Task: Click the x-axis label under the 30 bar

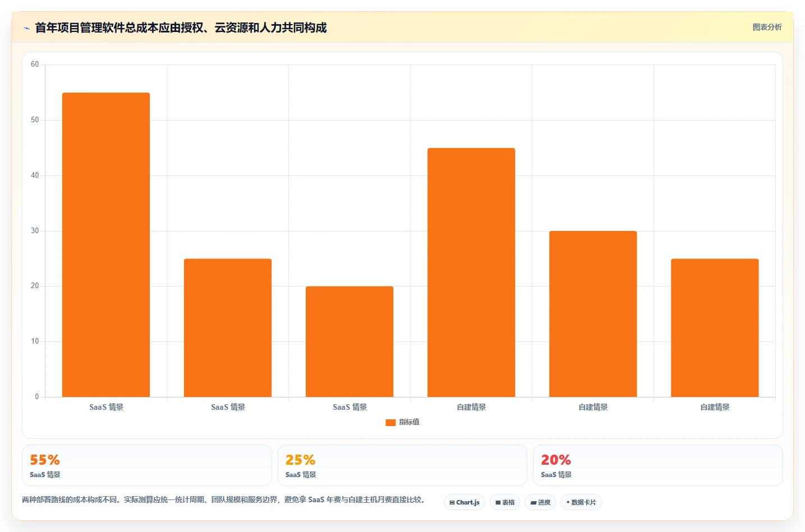Action: pyautogui.click(x=593, y=407)
